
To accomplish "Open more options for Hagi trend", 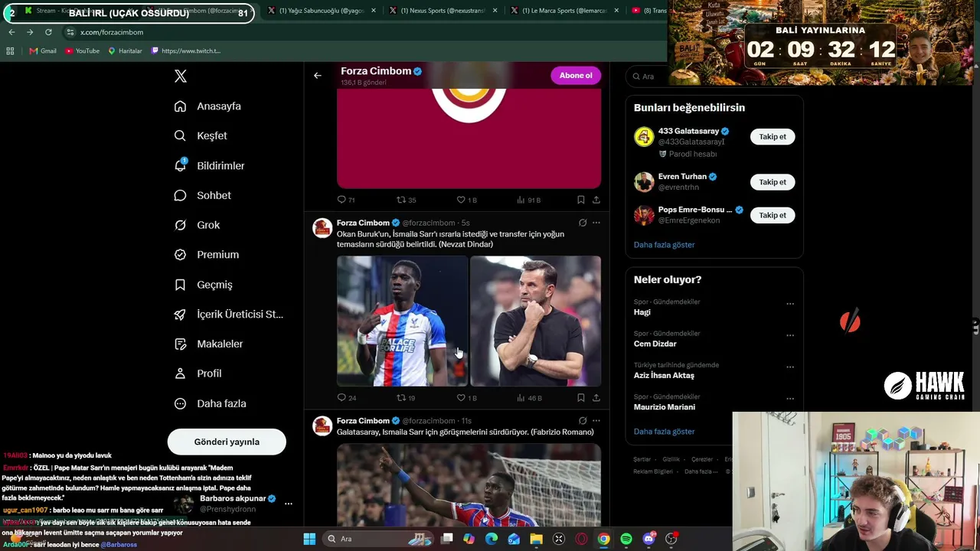I will point(790,304).
